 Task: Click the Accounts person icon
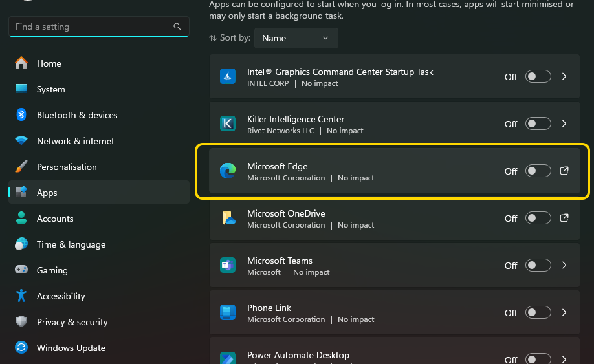point(21,219)
